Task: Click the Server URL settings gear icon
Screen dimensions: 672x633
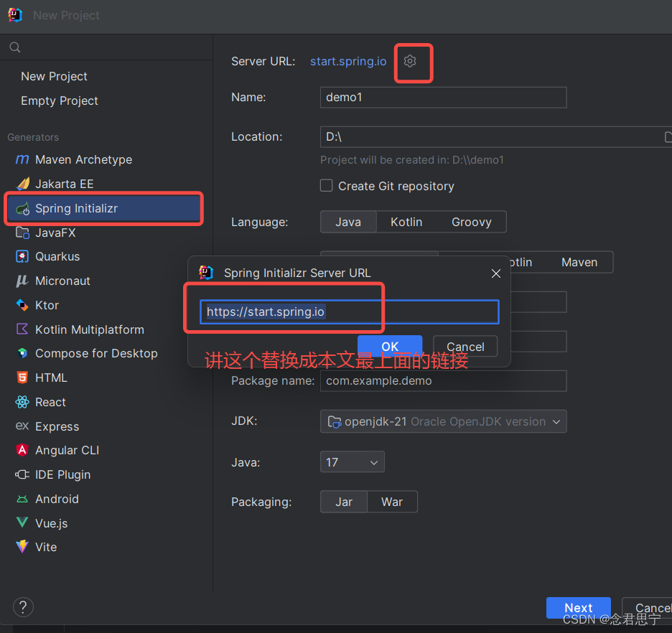Action: (410, 61)
